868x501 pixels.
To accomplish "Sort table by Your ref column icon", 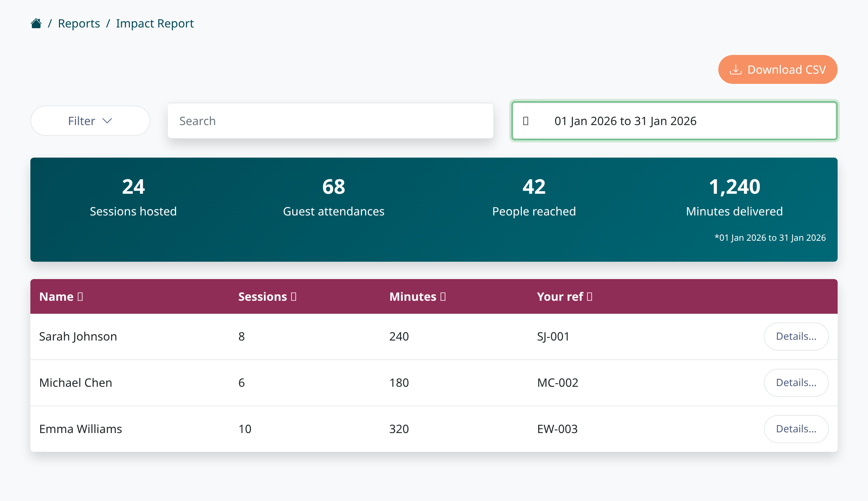I will [x=590, y=297].
